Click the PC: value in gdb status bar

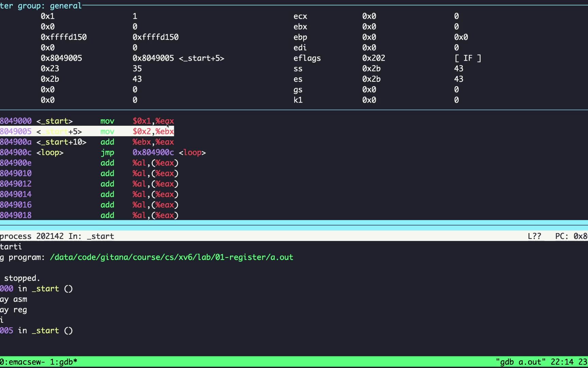[x=571, y=236]
